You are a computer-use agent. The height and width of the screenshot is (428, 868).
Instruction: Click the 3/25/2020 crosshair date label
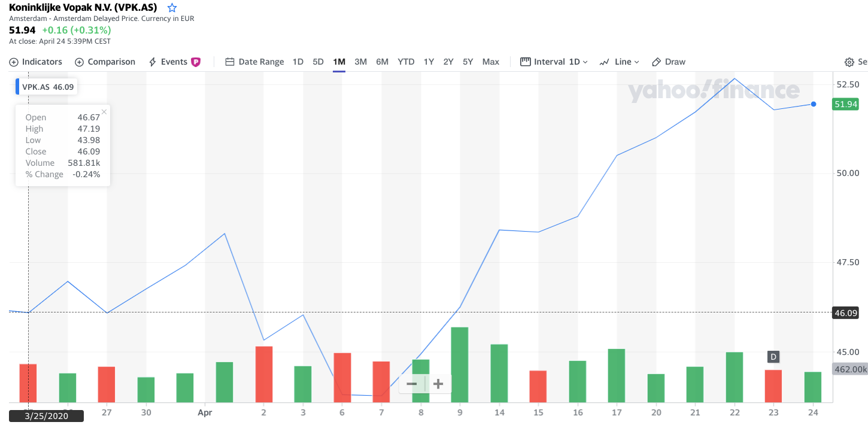coord(47,415)
